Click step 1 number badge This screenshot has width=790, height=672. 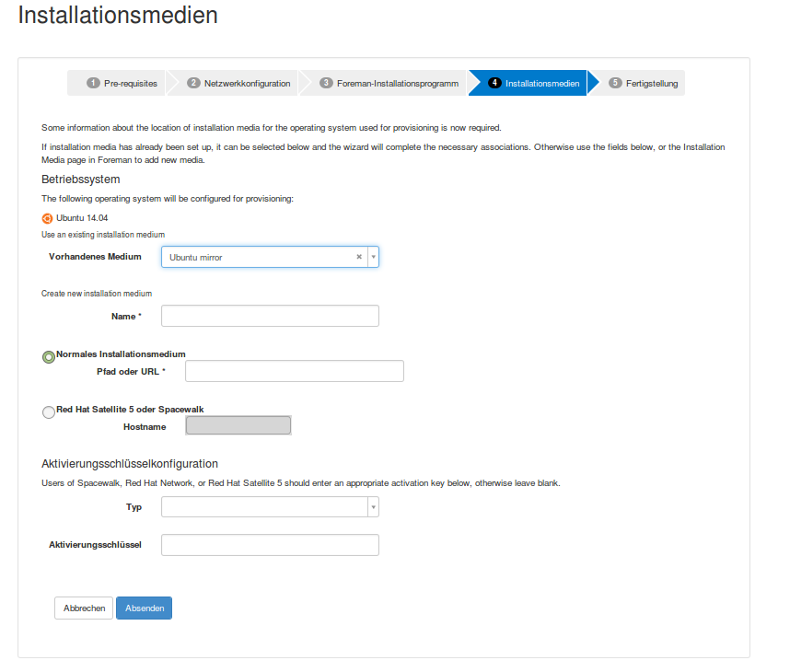(x=93, y=83)
